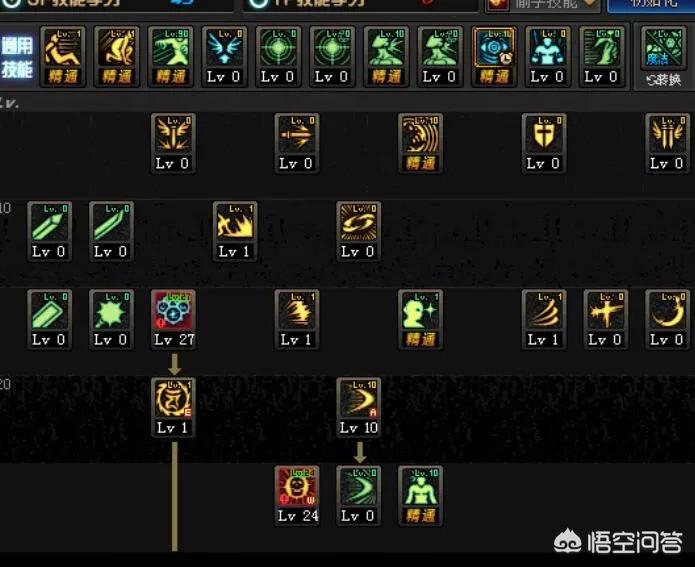This screenshot has width=695, height=567.
Task: Click the blue winged arrow general skill
Action: [x=224, y=57]
